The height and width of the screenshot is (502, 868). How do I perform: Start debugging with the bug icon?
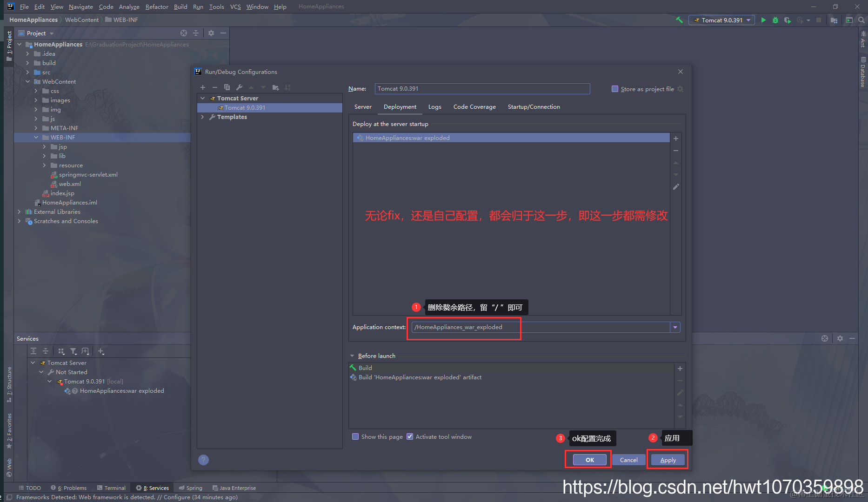775,20
